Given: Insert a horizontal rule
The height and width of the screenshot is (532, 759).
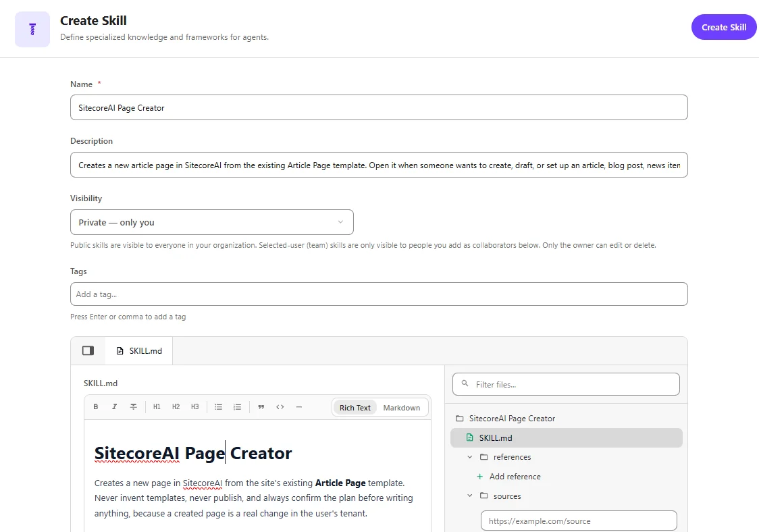Looking at the screenshot, I should 298,406.
